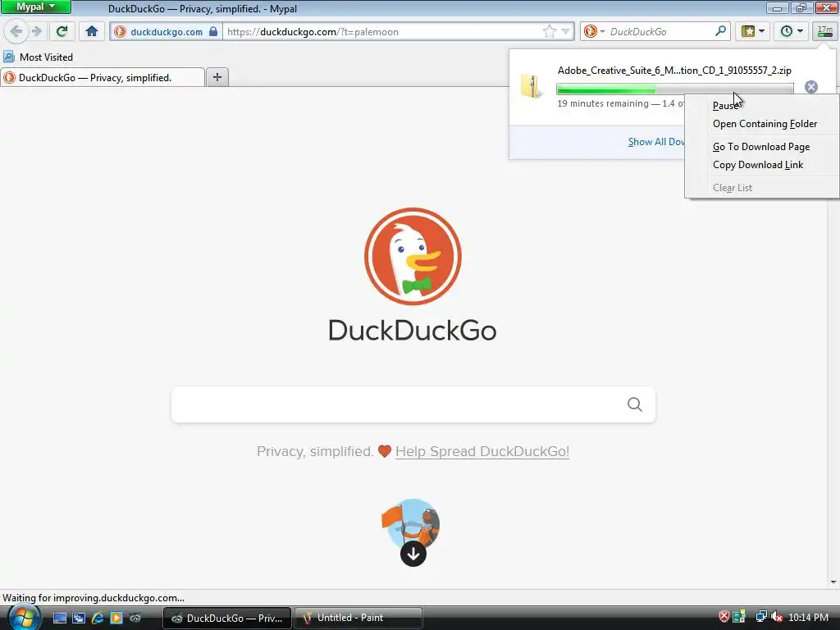The image size is (840, 630).
Task: Click the 10:14 PM taskbar clock
Action: click(x=808, y=617)
